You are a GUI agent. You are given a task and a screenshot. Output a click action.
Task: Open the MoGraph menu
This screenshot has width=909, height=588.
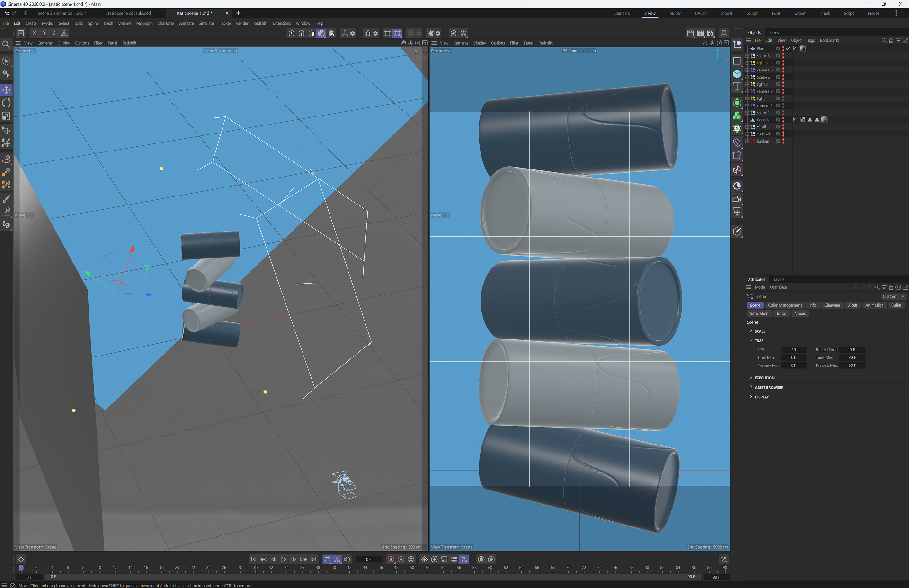click(x=144, y=23)
